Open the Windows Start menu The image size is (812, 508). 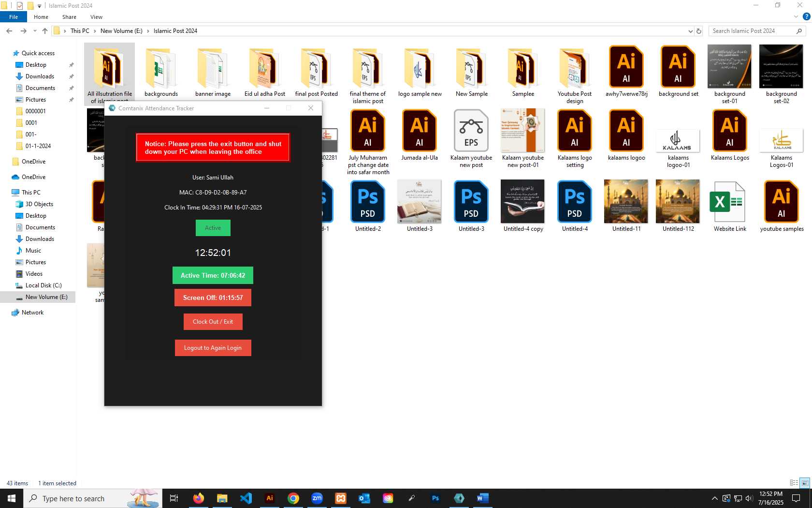pyautogui.click(x=12, y=498)
